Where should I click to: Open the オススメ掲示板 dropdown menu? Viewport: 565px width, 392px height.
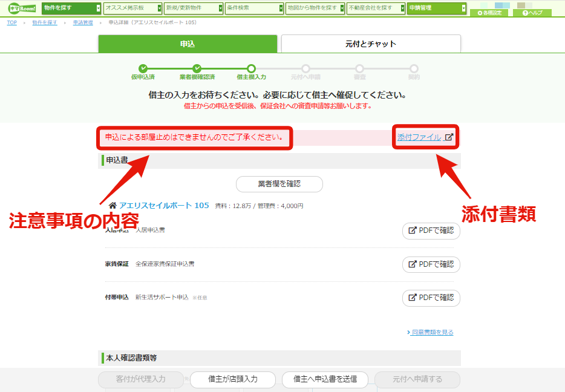pos(132,8)
